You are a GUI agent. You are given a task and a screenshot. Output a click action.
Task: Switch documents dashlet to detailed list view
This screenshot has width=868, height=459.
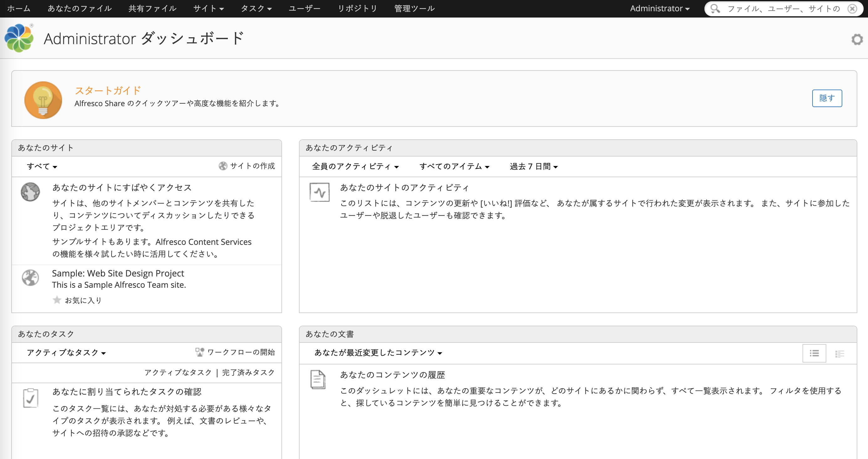(x=839, y=353)
